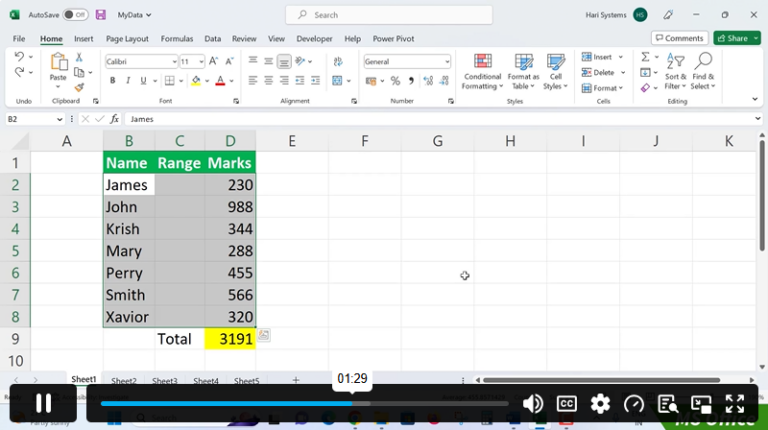Click the AutoSum sigma icon
Viewport: 768px width, 430px height.
pos(646,57)
